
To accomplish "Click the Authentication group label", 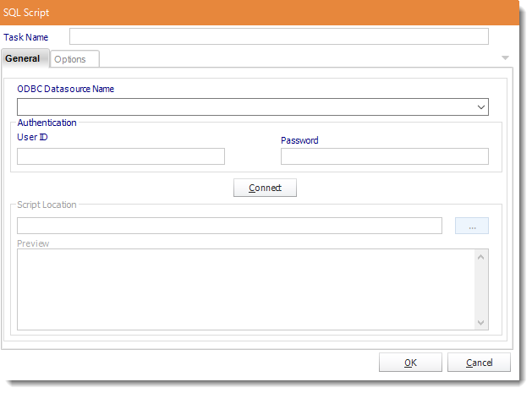I will [47, 123].
